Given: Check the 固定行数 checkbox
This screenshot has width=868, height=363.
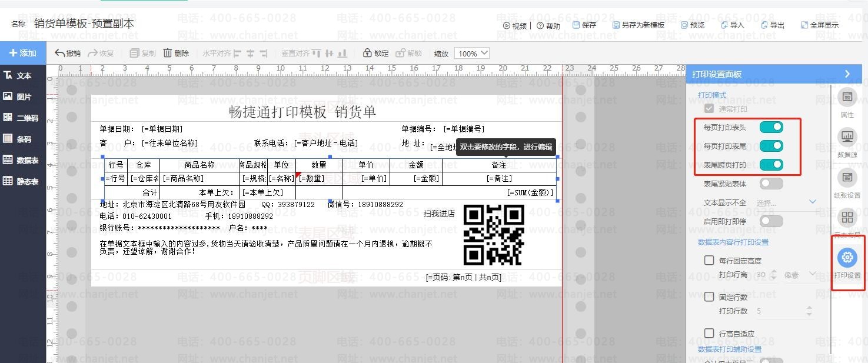Looking at the screenshot, I should 709,297.
